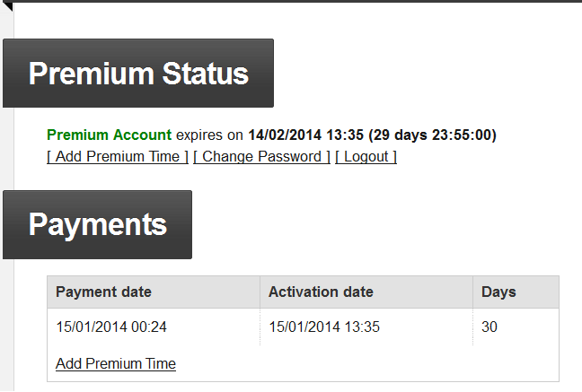This screenshot has height=392, width=582.
Task: Click the 30 days value cell
Action: 516,327
